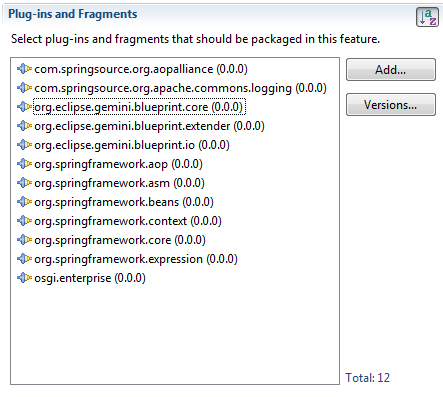The width and height of the screenshot is (443, 397).
Task: Click plug-in icon next to osgi.enterprise
Action: pyautogui.click(x=24, y=278)
